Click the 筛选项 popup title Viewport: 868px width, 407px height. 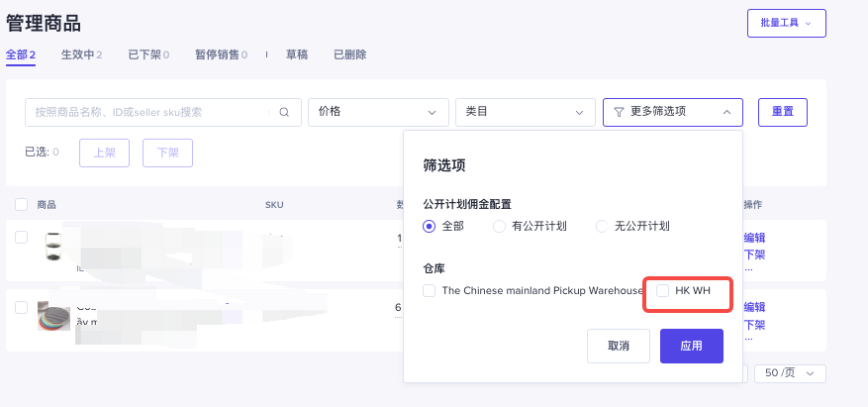click(x=444, y=165)
